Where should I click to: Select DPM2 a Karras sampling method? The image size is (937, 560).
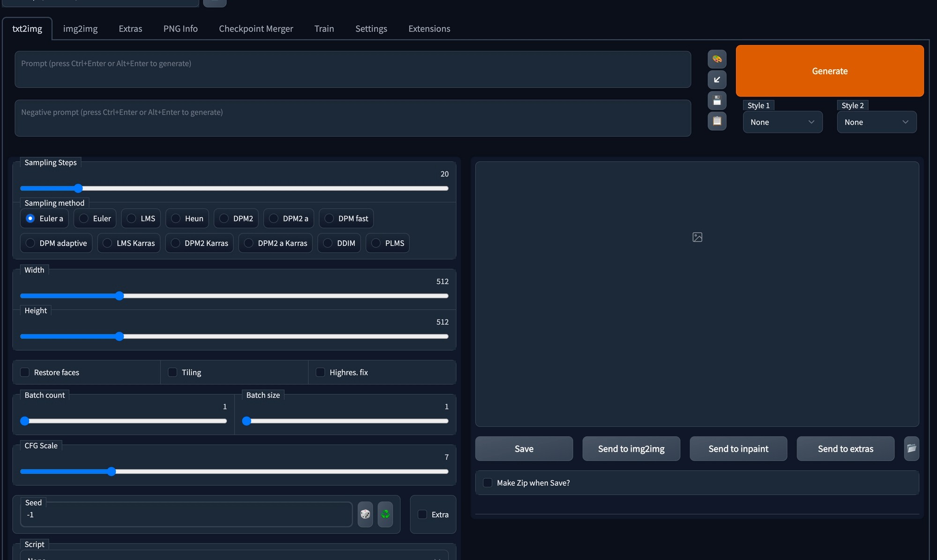275,243
